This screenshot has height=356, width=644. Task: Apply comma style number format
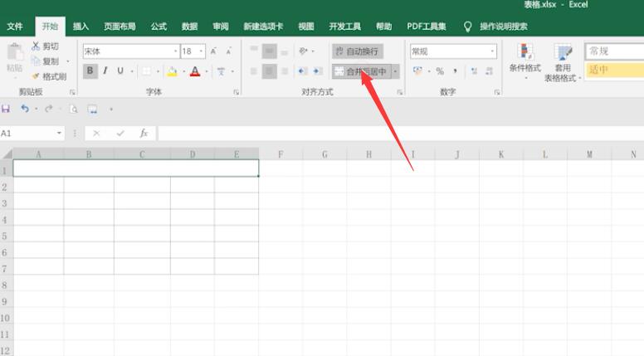pos(455,71)
